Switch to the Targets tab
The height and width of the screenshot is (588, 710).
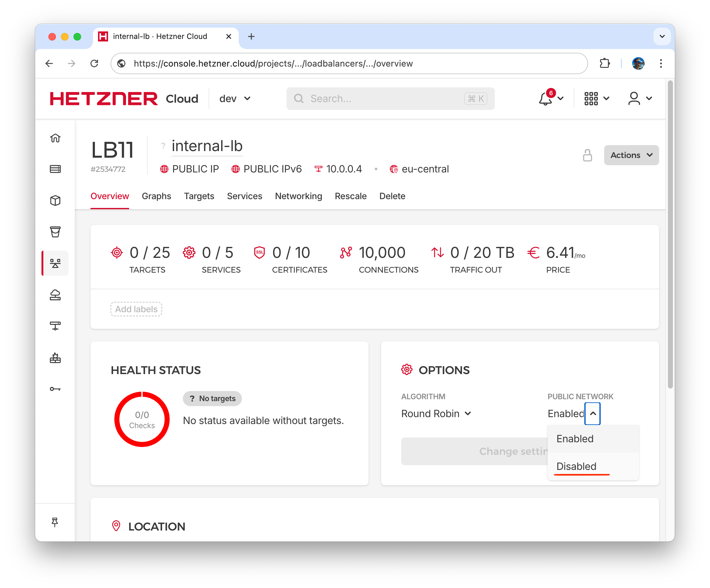pyautogui.click(x=199, y=196)
